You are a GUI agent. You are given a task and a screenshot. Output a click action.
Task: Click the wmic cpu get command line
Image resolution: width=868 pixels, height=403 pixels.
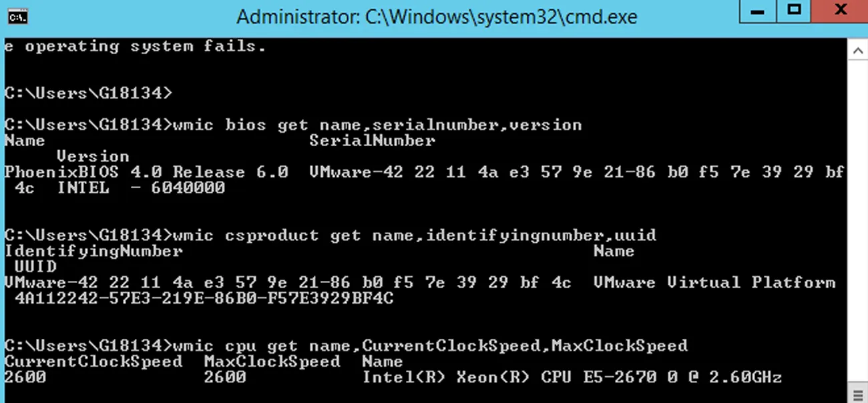click(x=346, y=346)
